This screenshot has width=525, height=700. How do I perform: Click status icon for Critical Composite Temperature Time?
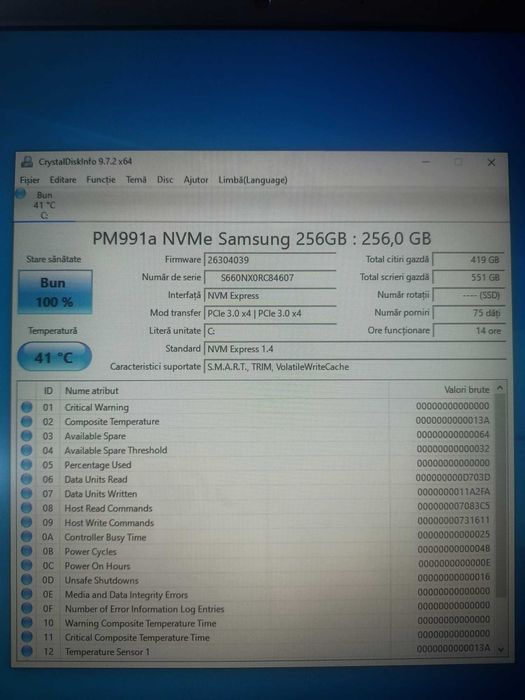pyautogui.click(x=27, y=637)
